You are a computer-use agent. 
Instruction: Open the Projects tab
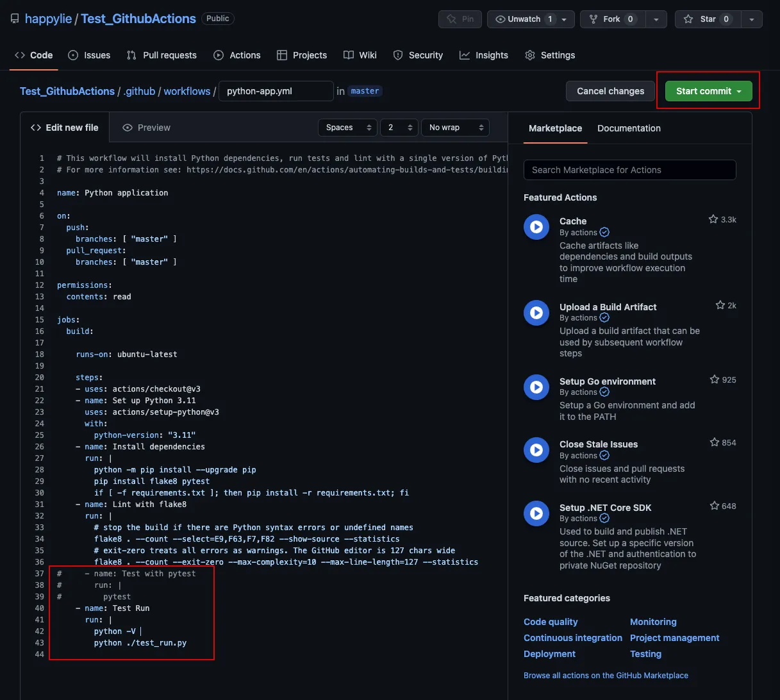point(302,55)
